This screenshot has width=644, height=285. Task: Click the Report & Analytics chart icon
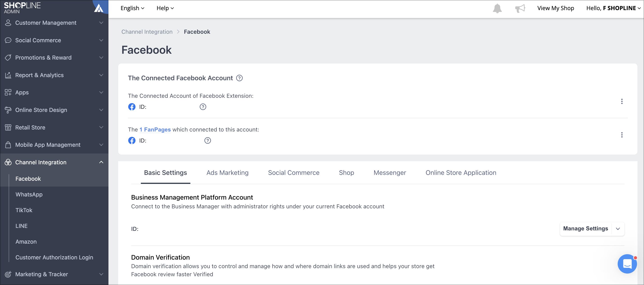[x=8, y=75]
